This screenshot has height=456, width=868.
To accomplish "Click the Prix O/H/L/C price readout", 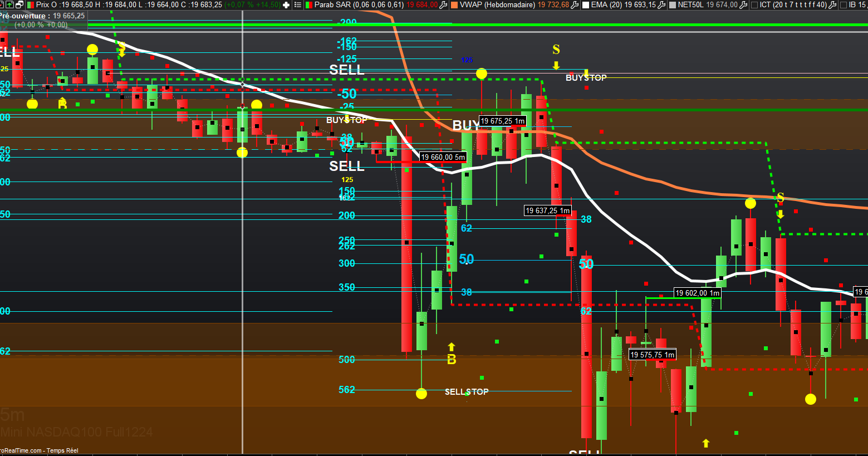I will pos(129,4).
